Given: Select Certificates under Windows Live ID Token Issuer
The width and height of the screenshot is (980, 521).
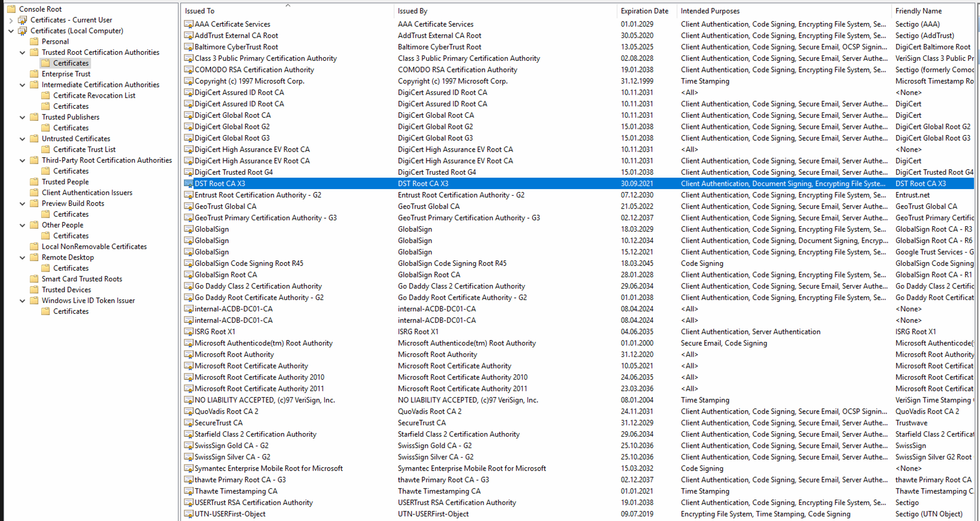Looking at the screenshot, I should coord(71,311).
